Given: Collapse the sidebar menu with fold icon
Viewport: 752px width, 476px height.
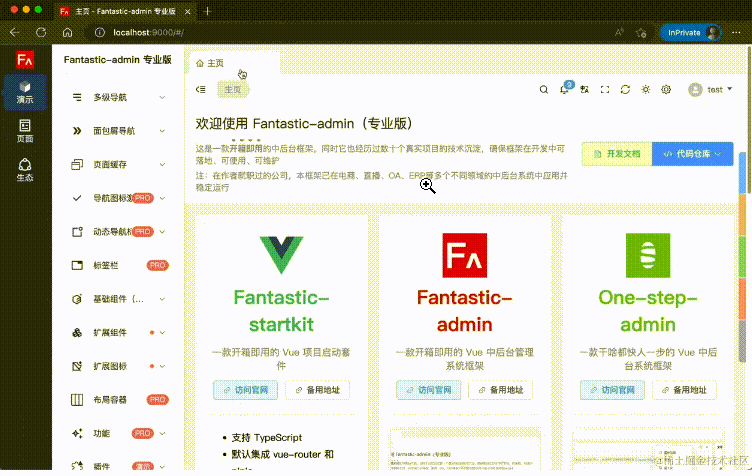Looking at the screenshot, I should pyautogui.click(x=200, y=89).
